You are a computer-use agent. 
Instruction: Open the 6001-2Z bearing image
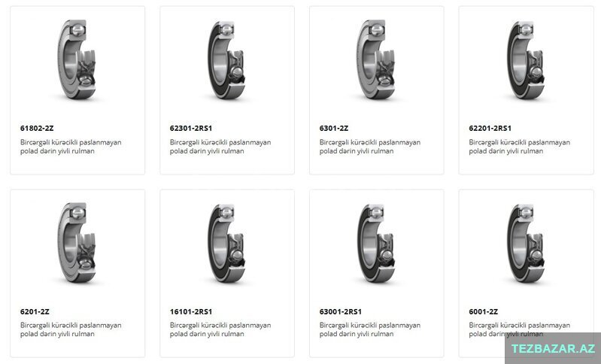(x=526, y=242)
